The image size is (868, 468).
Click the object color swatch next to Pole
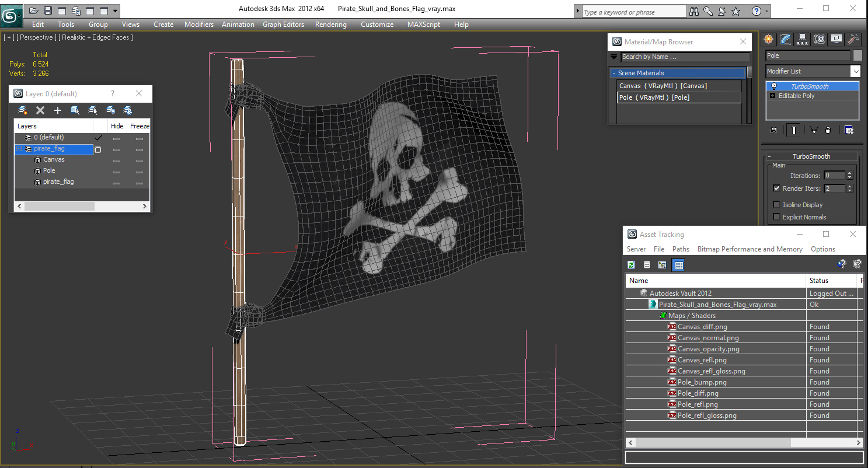click(857, 55)
